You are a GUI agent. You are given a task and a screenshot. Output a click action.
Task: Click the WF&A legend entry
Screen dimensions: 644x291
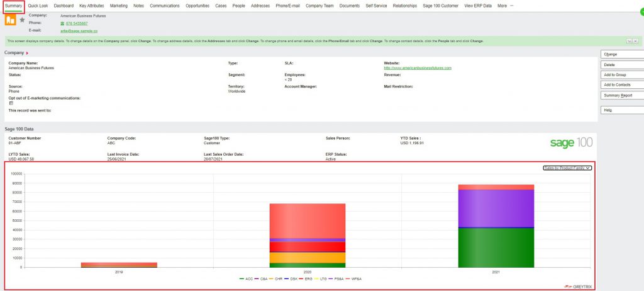point(355,278)
